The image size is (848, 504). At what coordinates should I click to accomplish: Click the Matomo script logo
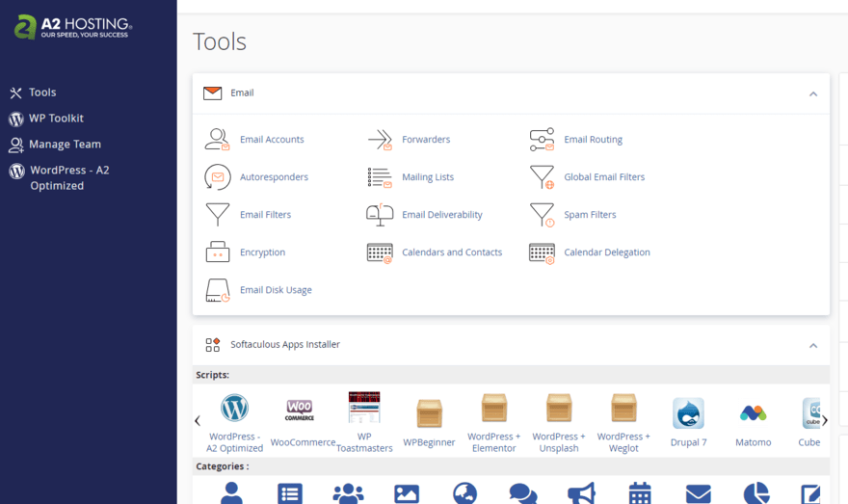[x=754, y=413]
